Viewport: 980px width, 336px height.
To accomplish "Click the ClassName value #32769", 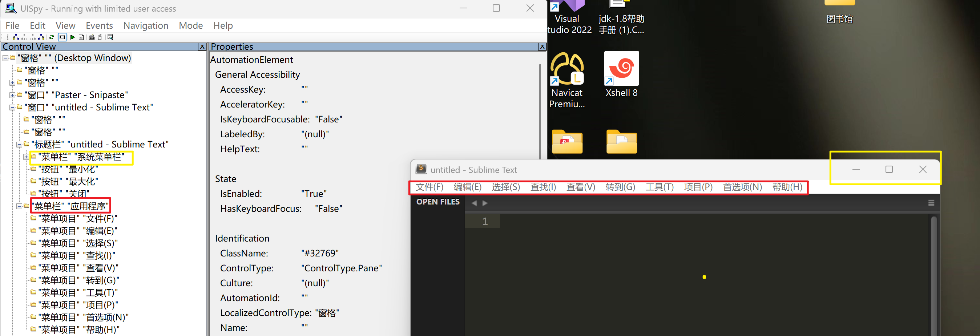I will (x=320, y=254).
